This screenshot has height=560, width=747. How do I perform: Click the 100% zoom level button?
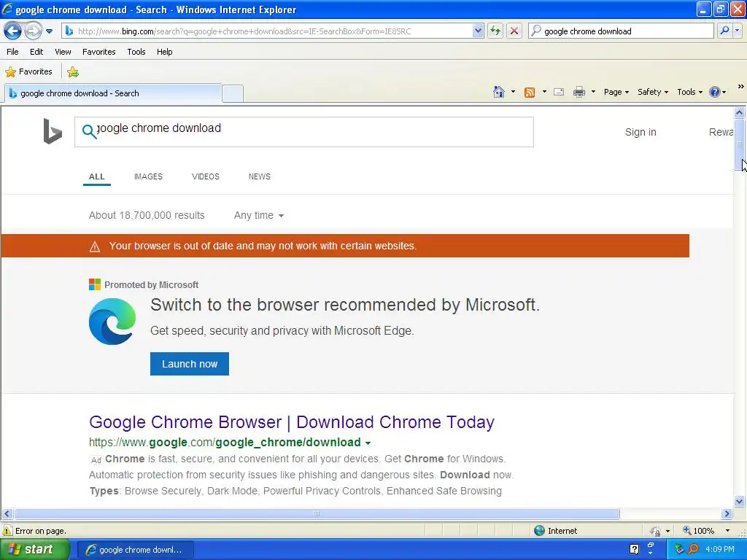coord(700,531)
